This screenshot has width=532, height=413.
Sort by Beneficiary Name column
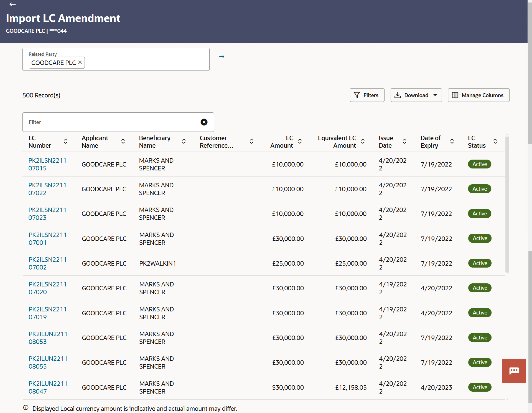point(184,141)
